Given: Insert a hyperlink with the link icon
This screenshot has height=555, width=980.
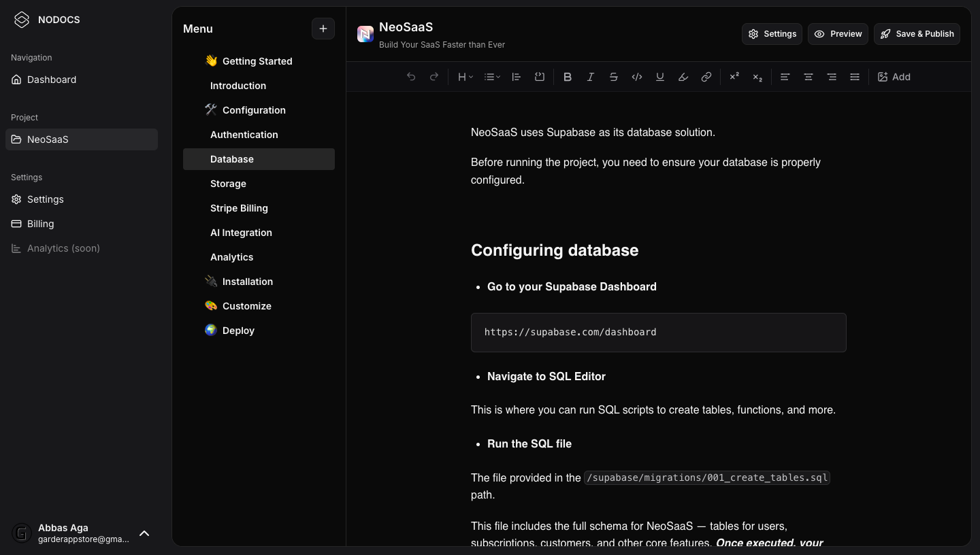Looking at the screenshot, I should [706, 77].
